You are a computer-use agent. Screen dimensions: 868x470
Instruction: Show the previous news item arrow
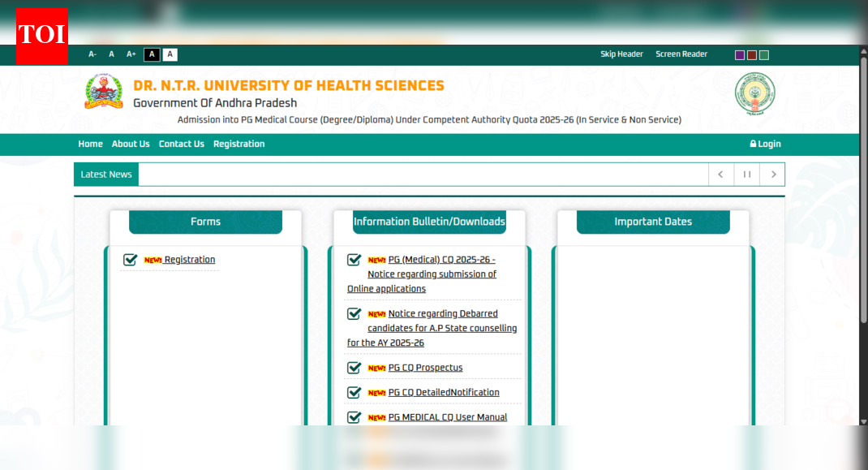click(x=720, y=175)
